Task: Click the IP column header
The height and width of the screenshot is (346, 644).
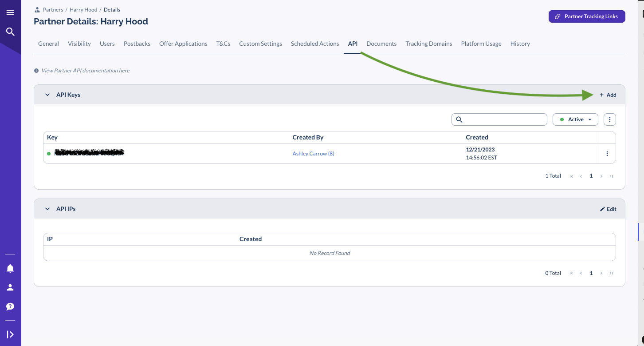Action: tap(50, 239)
